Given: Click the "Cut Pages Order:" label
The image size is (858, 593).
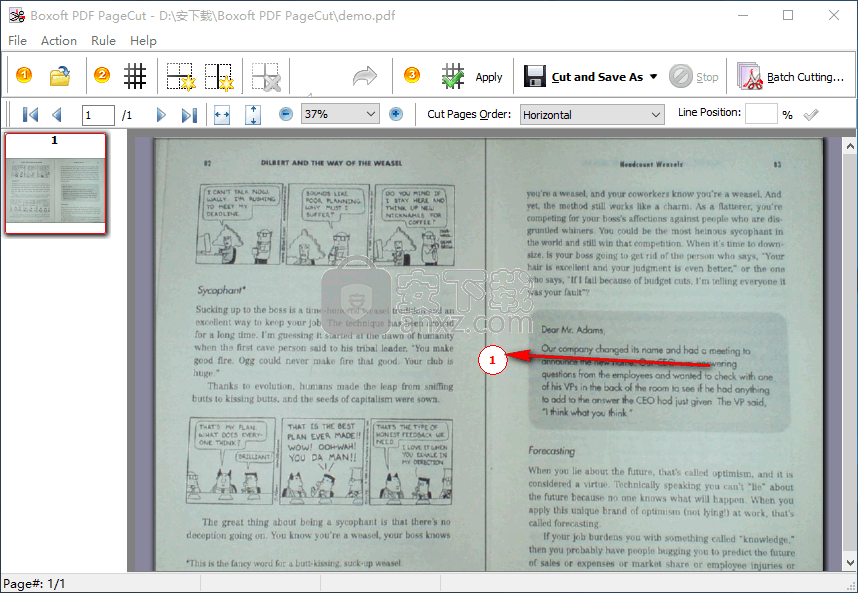Looking at the screenshot, I should 469,114.
